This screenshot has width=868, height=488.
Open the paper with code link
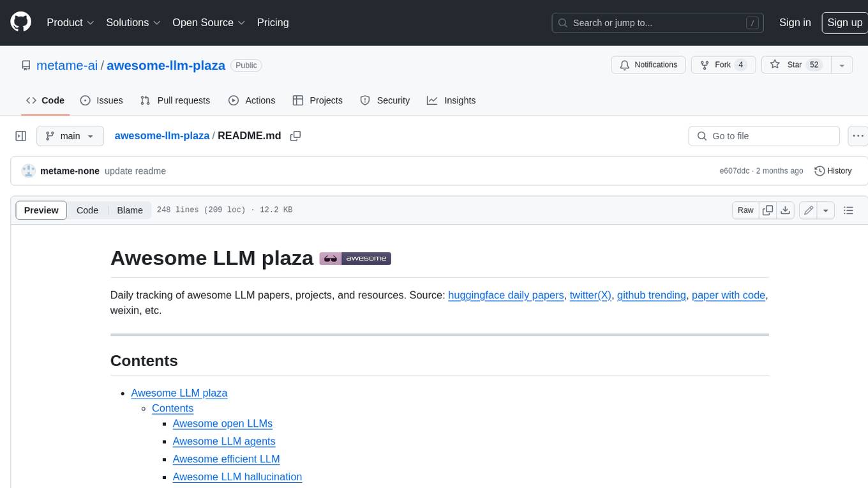[728, 295]
